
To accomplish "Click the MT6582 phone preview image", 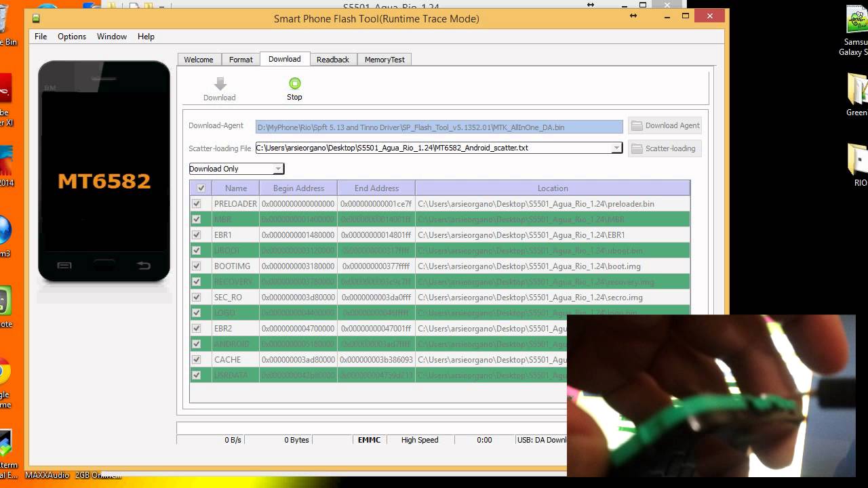I will click(104, 171).
